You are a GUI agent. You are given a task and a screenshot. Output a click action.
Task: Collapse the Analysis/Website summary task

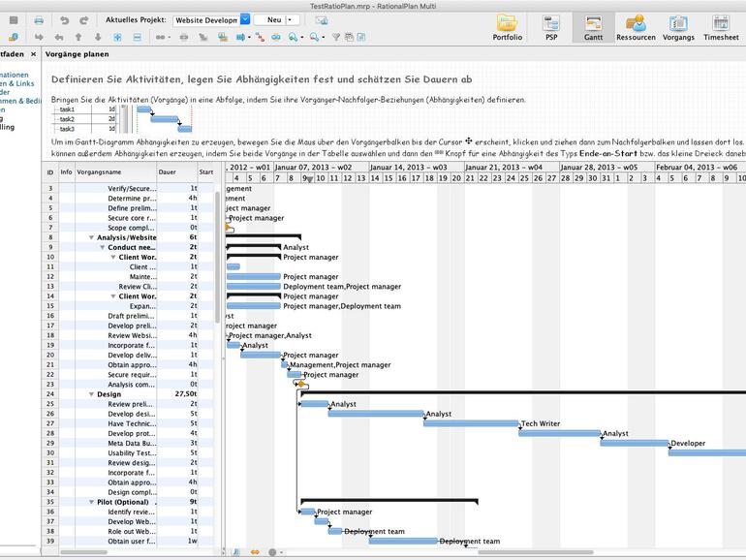(x=91, y=237)
